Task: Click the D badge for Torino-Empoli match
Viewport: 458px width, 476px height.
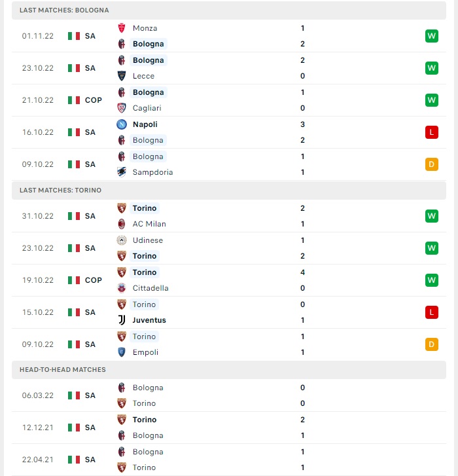Action: coord(432,344)
